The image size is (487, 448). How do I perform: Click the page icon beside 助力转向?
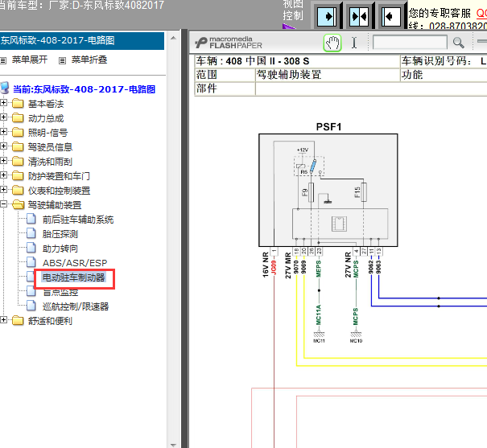pyautogui.click(x=31, y=248)
